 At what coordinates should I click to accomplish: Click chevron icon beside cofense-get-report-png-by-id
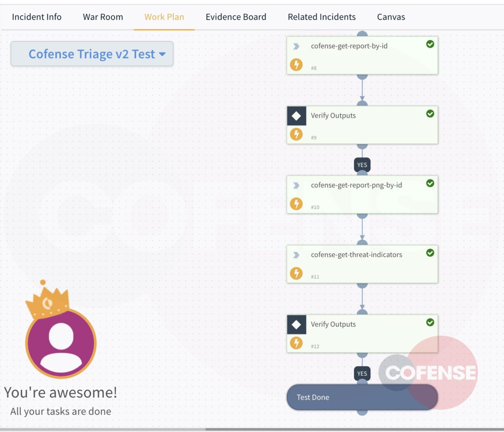(x=296, y=185)
